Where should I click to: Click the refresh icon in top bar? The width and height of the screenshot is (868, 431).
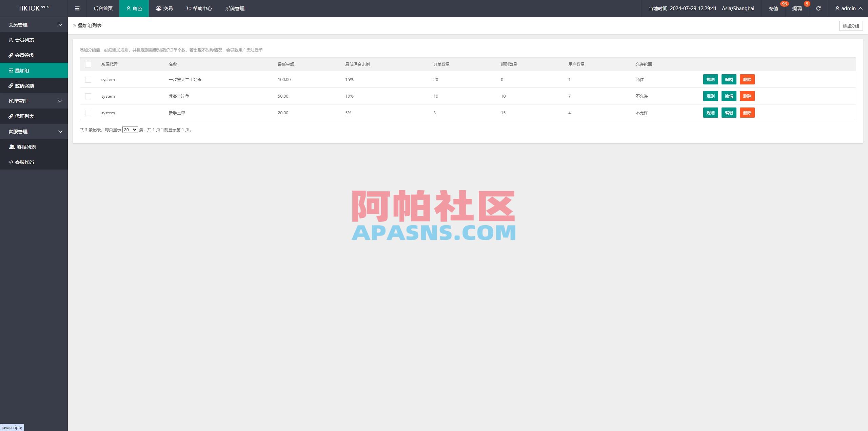(818, 8)
